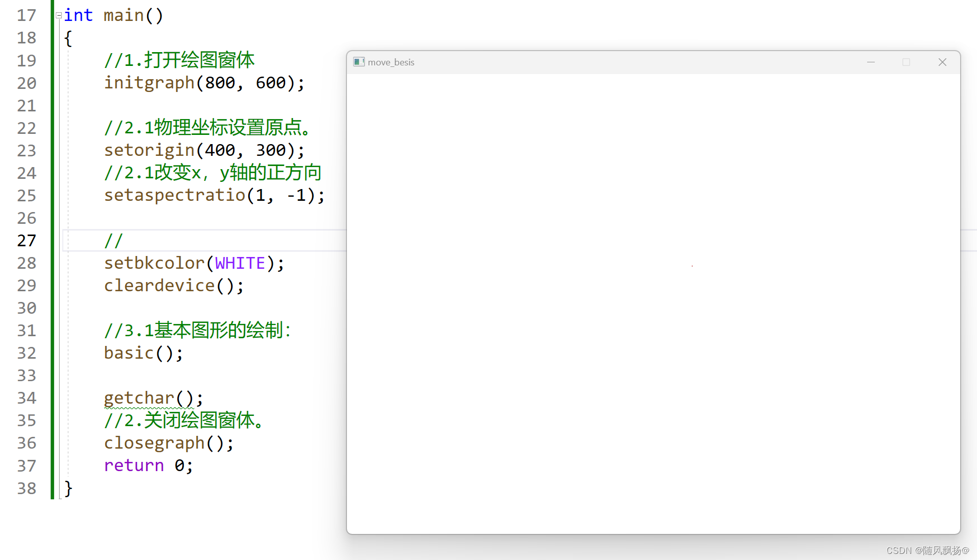This screenshot has width=977, height=560.
Task: Click 'setaspectratio(1, -1);' code line
Action: (215, 195)
